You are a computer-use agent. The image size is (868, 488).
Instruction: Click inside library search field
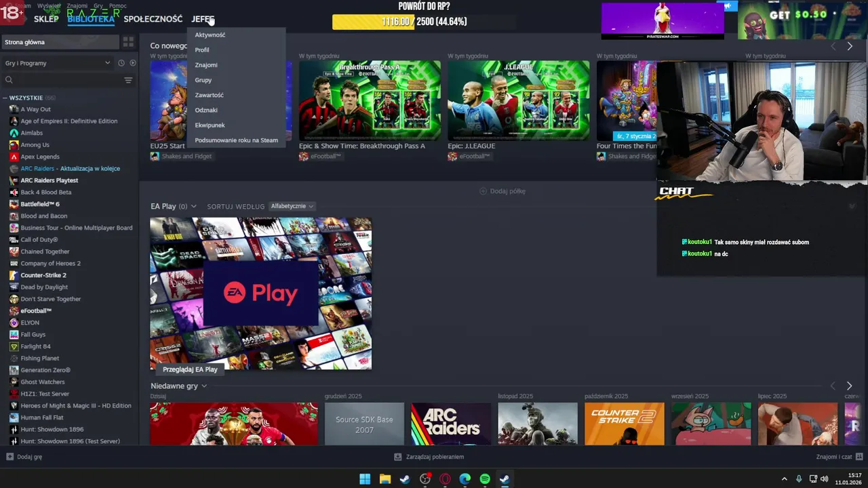pyautogui.click(x=68, y=80)
